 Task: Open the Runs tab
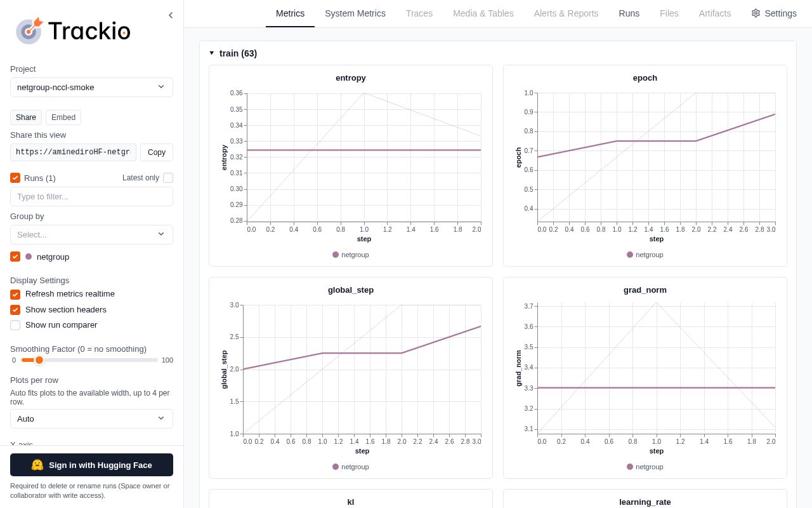coord(629,13)
